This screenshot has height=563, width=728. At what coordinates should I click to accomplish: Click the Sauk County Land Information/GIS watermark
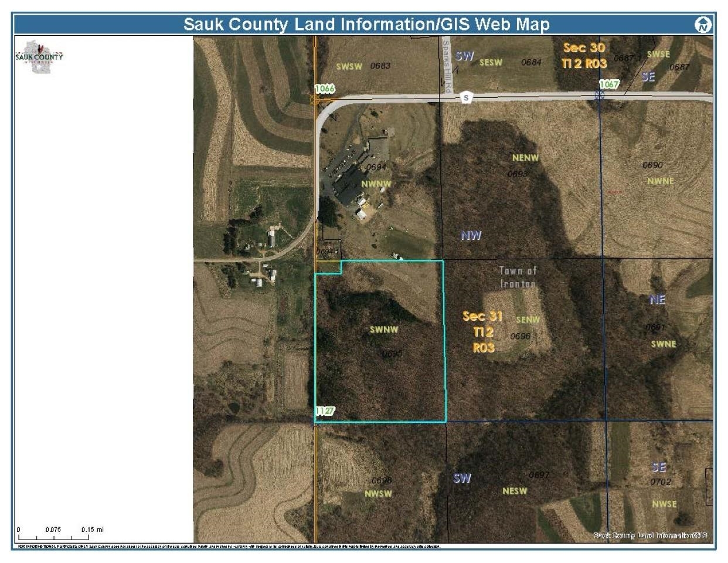pyautogui.click(x=651, y=535)
